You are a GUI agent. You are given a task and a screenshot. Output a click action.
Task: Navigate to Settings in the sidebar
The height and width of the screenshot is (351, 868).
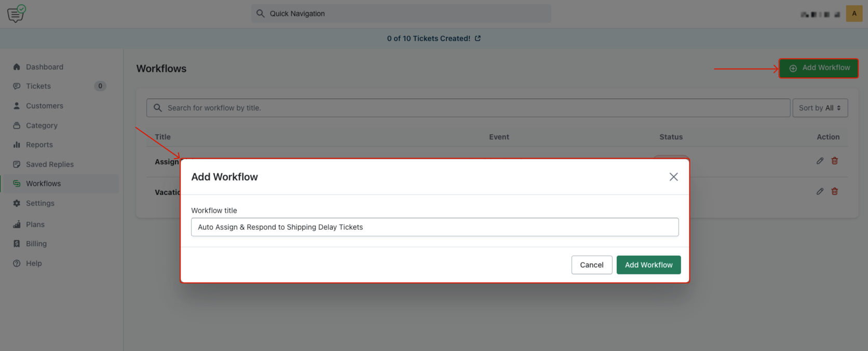(40, 203)
